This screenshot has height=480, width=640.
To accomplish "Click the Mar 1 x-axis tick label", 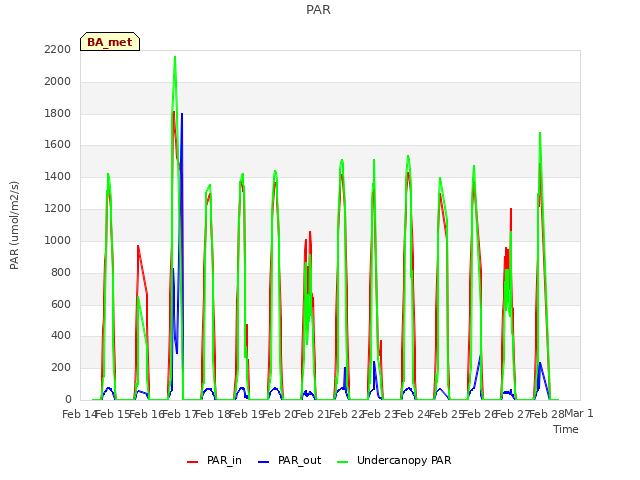I will (x=578, y=413).
